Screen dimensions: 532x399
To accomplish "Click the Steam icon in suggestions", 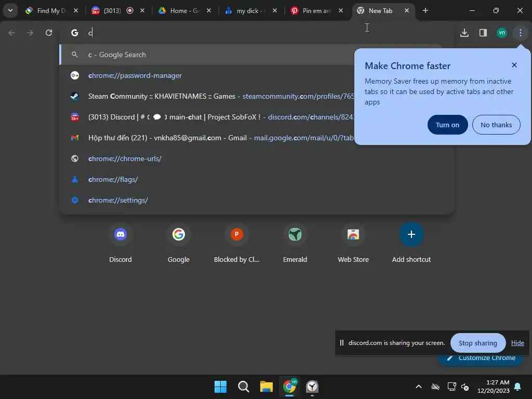I will (75, 96).
